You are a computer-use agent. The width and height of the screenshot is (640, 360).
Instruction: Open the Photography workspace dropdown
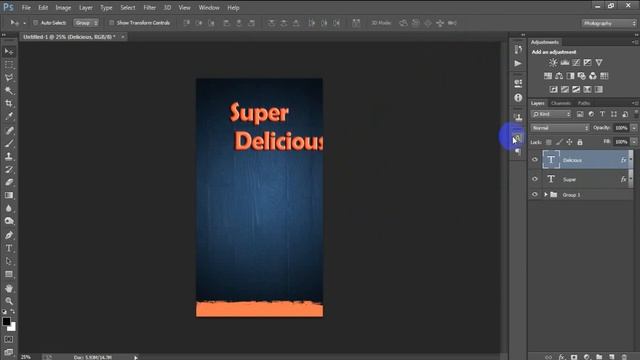point(609,23)
